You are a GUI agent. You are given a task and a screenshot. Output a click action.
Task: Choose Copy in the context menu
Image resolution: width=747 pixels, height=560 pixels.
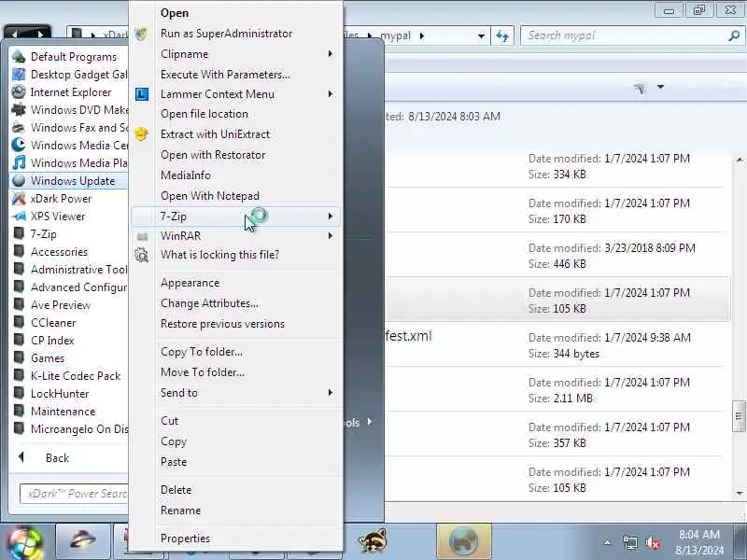[x=236, y=441]
